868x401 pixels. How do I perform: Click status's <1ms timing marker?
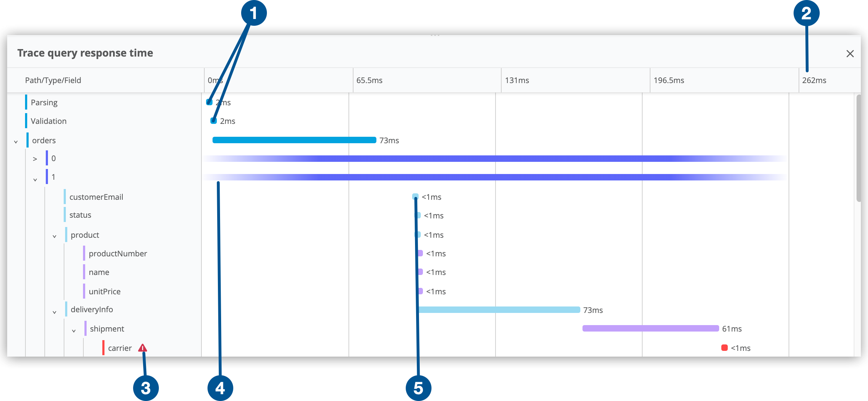418,215
